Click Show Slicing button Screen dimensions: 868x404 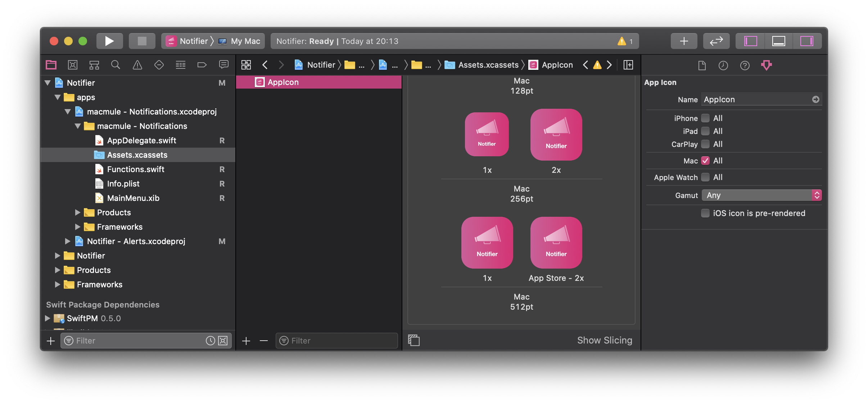604,340
